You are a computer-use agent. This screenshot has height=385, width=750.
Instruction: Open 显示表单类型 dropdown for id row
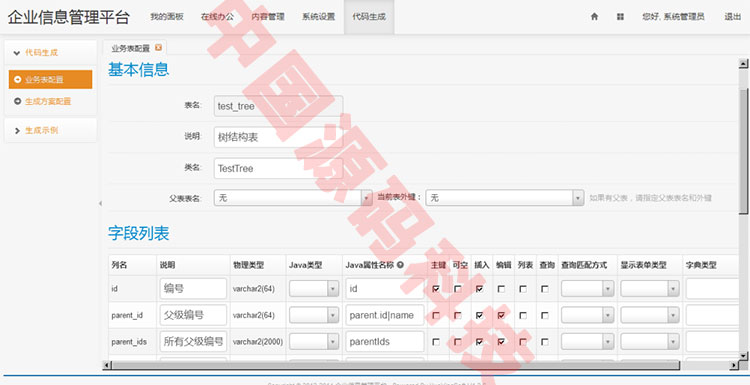coord(650,288)
